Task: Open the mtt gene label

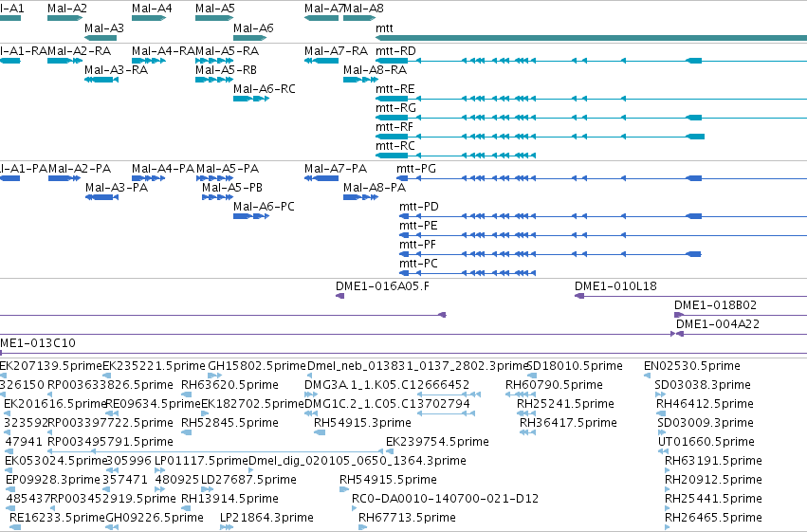Action: pos(384,28)
